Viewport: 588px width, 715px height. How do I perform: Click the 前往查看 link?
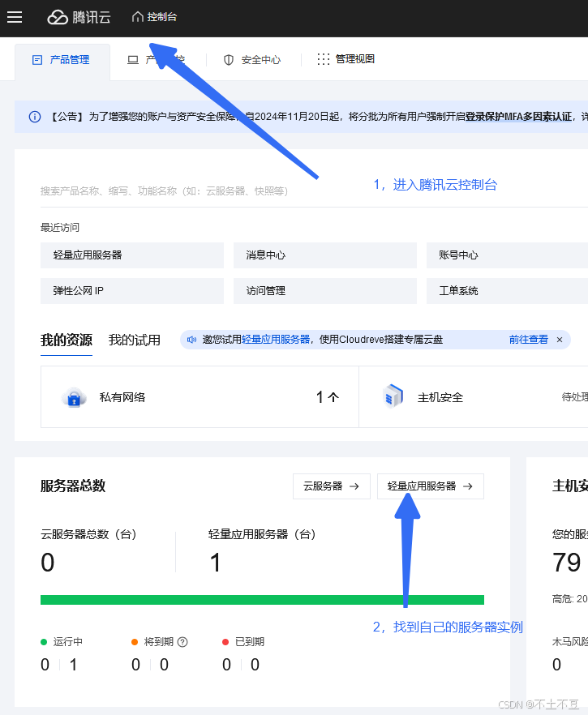pos(528,340)
